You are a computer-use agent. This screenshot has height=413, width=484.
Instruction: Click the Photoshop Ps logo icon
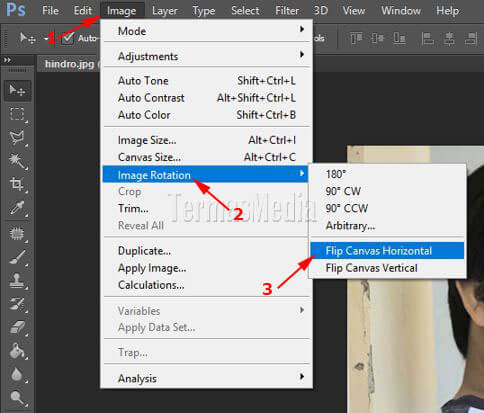pos(16,10)
